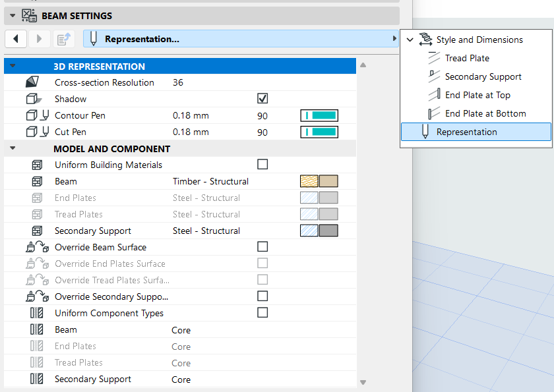The height and width of the screenshot is (392, 554).
Task: Click the Tread Plate menu icon
Action: [x=434, y=58]
